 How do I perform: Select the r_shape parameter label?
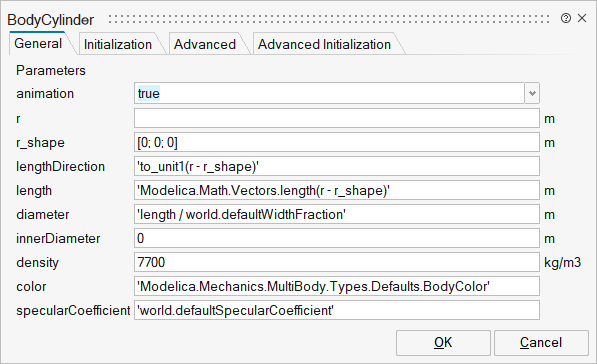40,143
